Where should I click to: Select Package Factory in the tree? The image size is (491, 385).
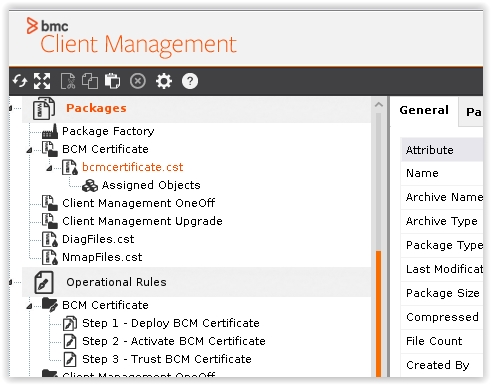point(108,131)
